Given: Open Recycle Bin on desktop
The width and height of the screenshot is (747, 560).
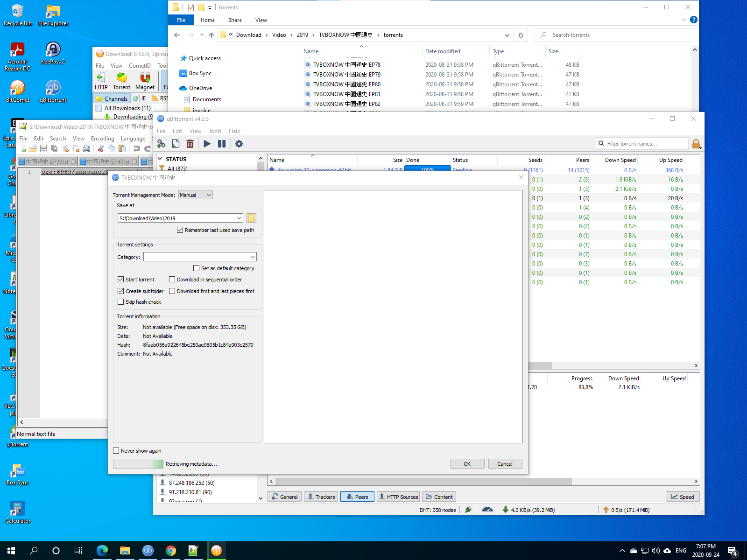Looking at the screenshot, I should (x=17, y=15).
